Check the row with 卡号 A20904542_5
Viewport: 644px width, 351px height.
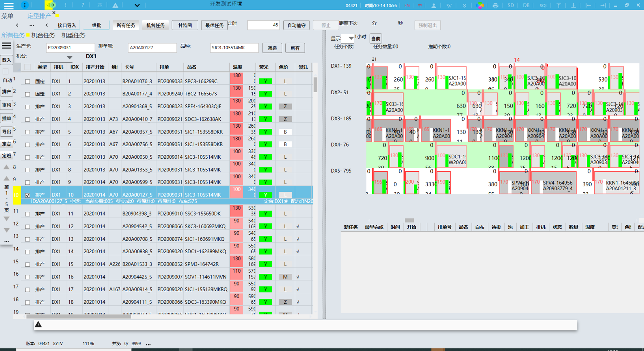click(28, 227)
